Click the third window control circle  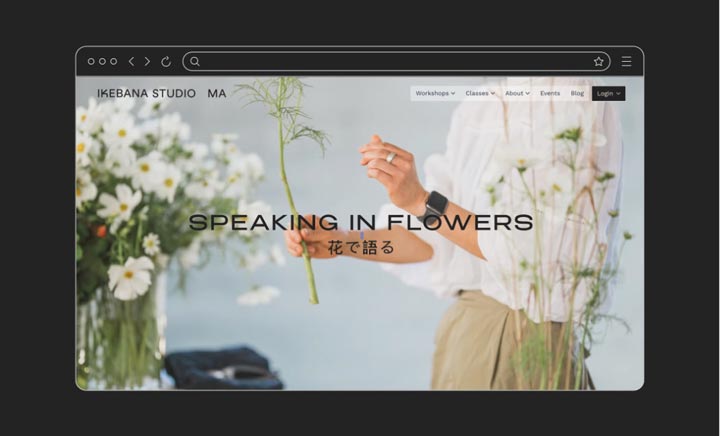[x=113, y=61]
